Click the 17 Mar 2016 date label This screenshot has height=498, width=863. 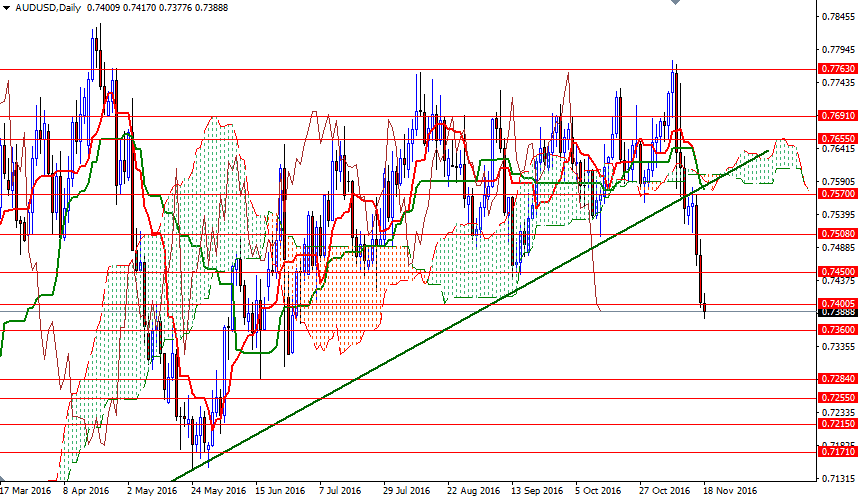point(26,490)
